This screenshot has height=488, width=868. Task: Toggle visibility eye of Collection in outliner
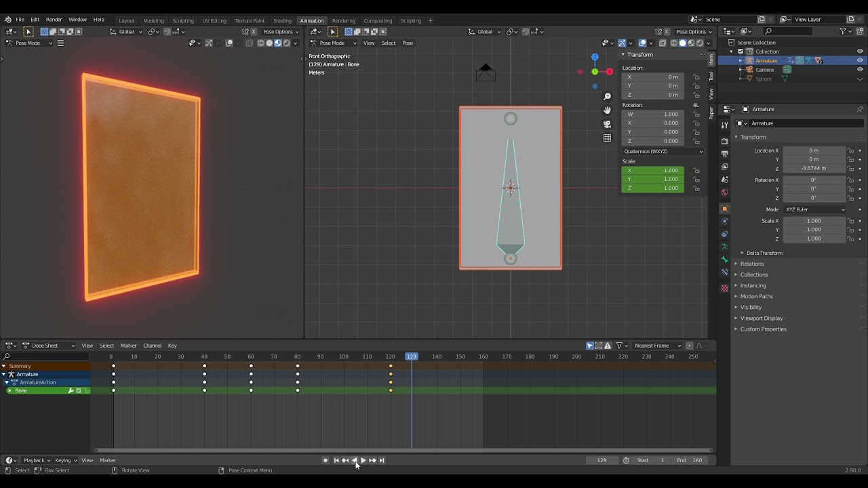pyautogui.click(x=860, y=52)
